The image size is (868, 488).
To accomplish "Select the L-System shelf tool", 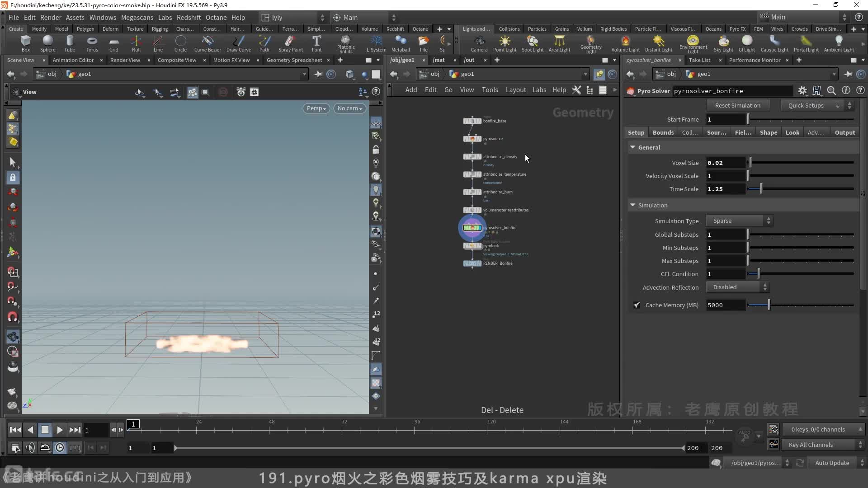I will [376, 44].
